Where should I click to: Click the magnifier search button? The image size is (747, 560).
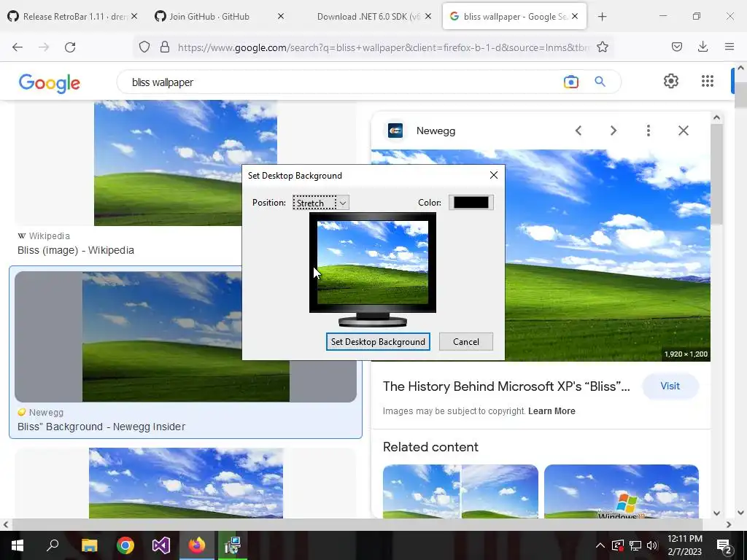pyautogui.click(x=600, y=82)
